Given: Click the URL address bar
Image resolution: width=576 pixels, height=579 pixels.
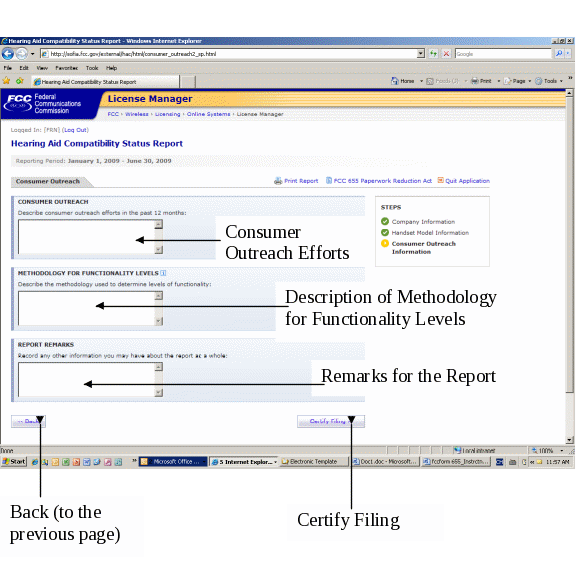Looking at the screenshot, I should 229,54.
